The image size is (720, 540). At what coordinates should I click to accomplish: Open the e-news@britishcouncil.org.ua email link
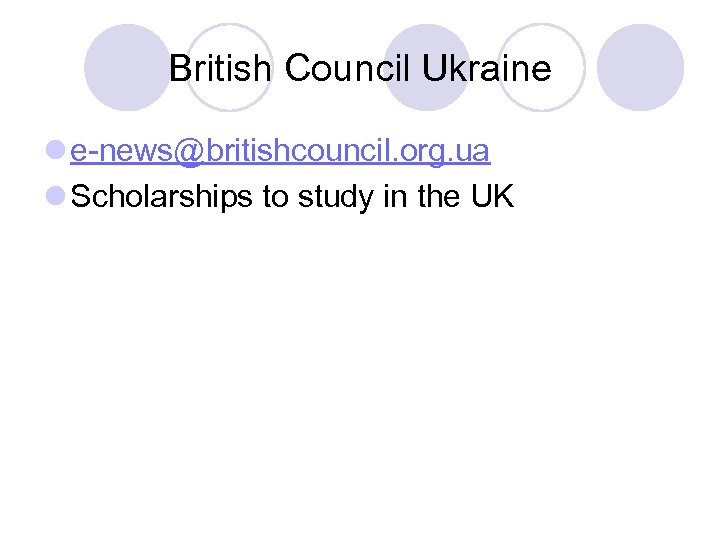coord(280,151)
